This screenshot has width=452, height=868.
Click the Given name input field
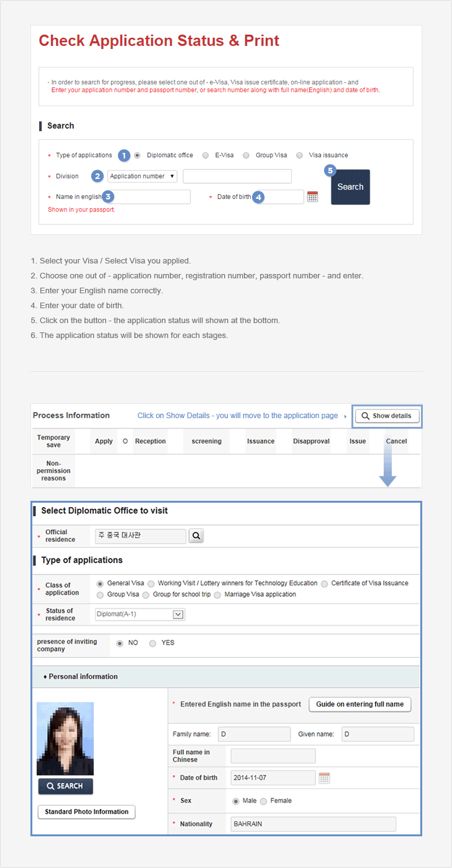coord(377,734)
